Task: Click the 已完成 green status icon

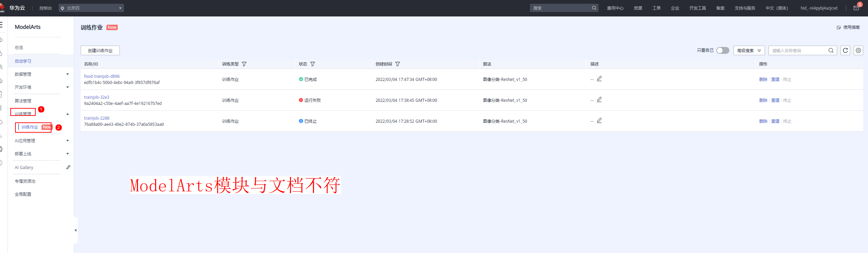Action: [x=301, y=79]
